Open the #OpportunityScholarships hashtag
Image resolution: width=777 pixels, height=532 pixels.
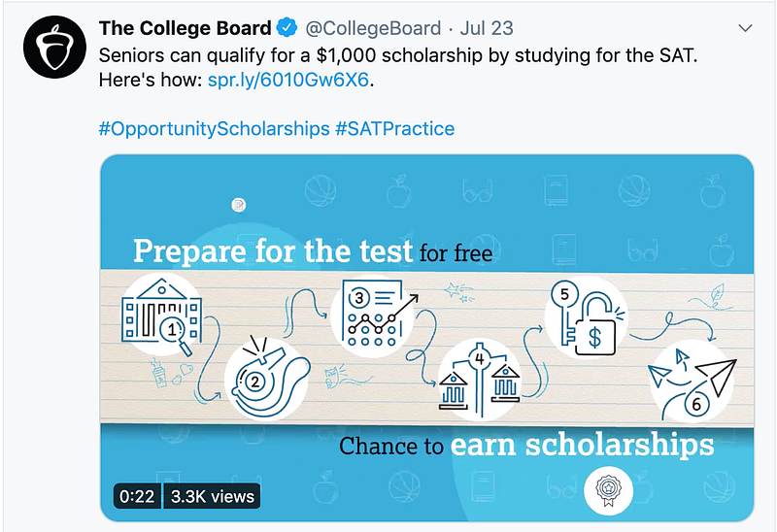214,128
